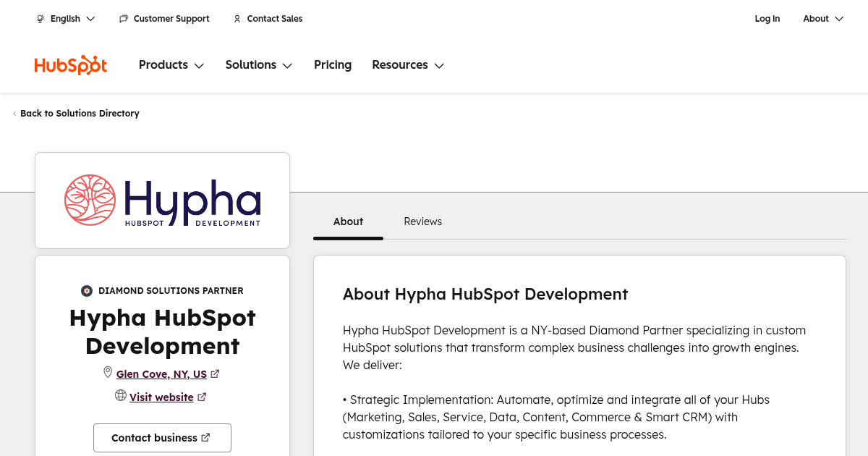Click the back chevron beside Solutions Directory
868x456 pixels.
pyautogui.click(x=14, y=114)
